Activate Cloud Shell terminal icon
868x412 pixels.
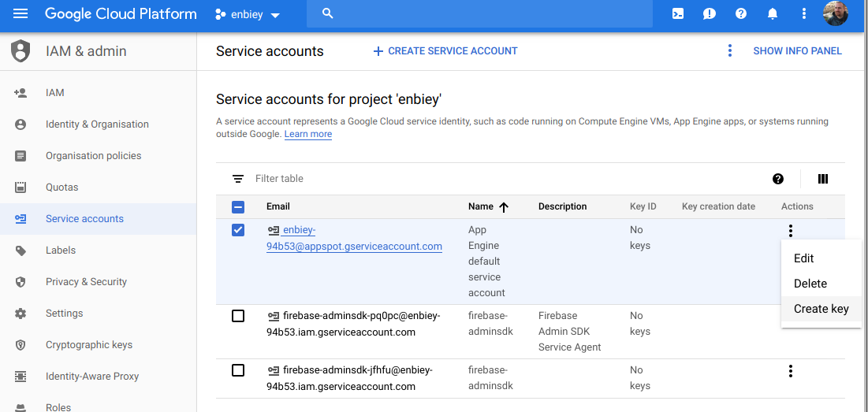click(678, 14)
